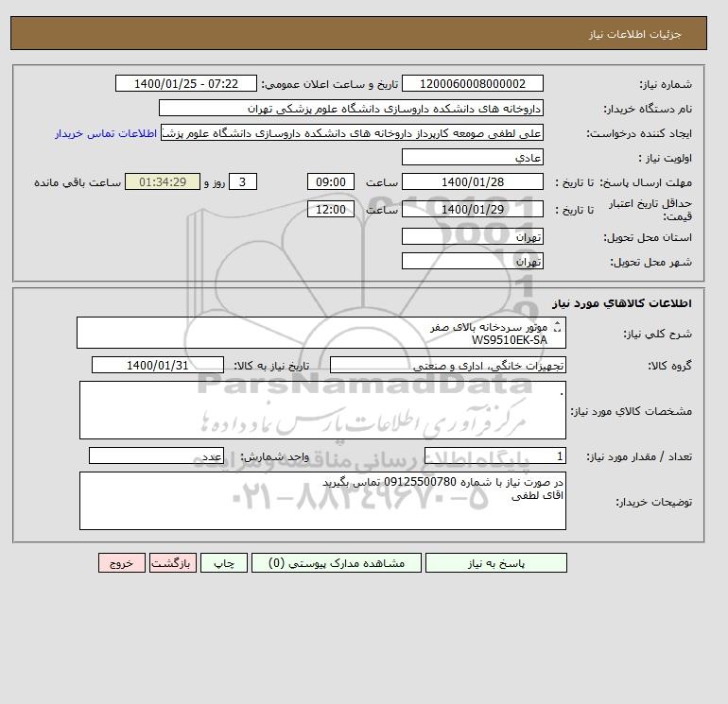Click the توضیحات خریدار text area

(x=322, y=501)
